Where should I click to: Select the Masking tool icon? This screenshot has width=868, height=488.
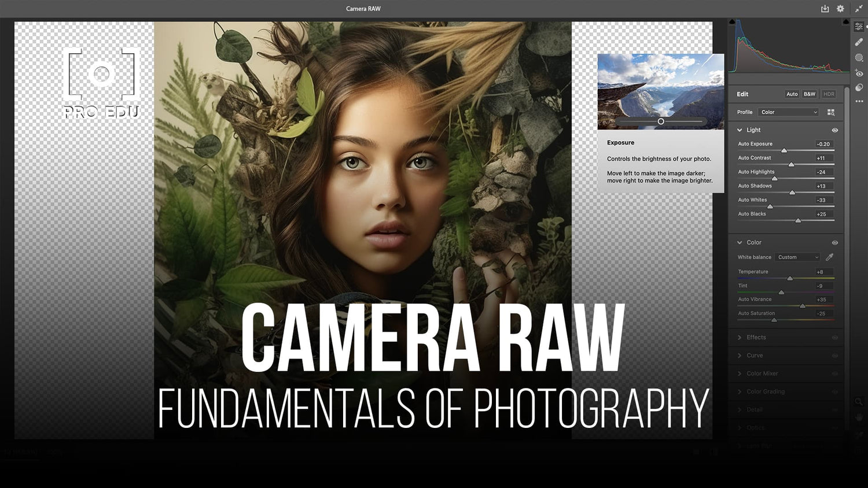coord(859,57)
